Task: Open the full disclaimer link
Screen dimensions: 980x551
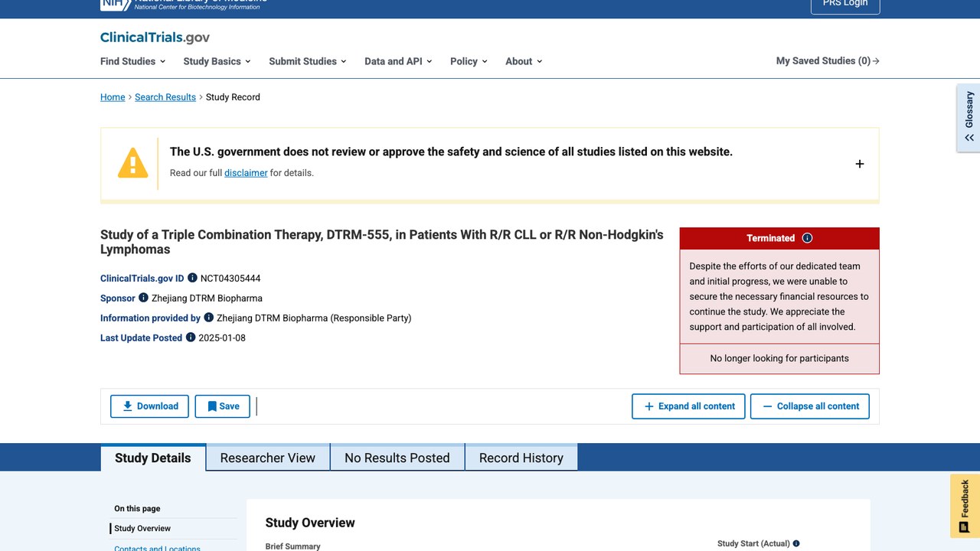Action: pos(246,173)
